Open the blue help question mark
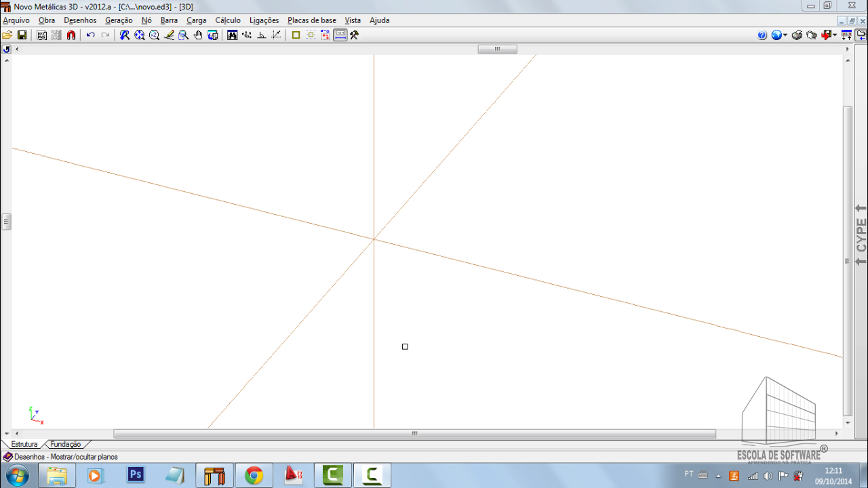This screenshot has height=488, width=868. click(x=762, y=35)
